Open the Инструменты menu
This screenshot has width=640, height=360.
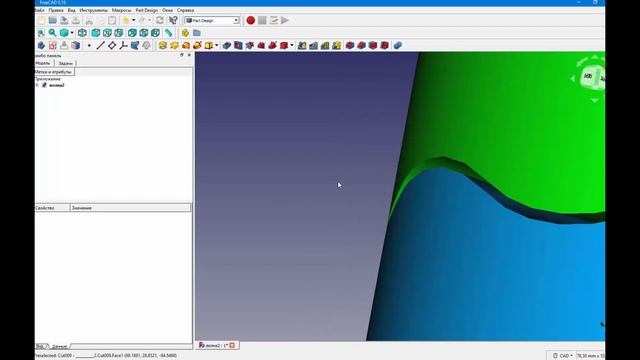click(93, 10)
